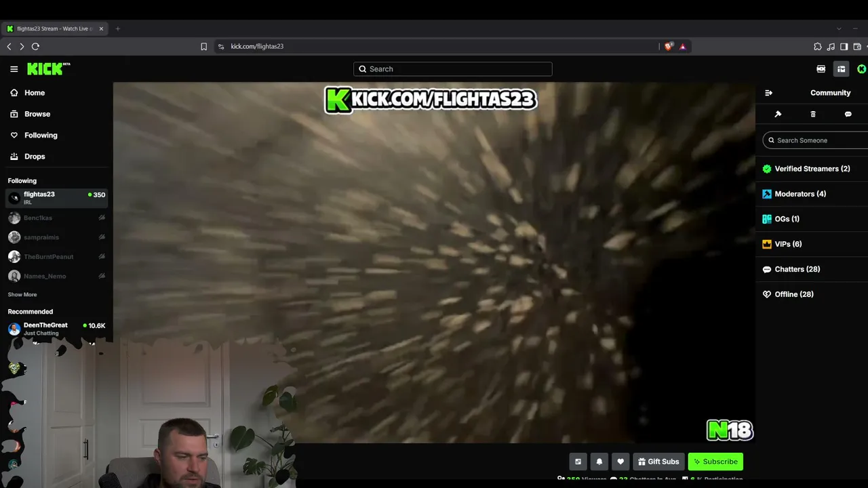Open Names_Nemo channel in Following list
Screen dimensions: 868x488
coord(56,277)
